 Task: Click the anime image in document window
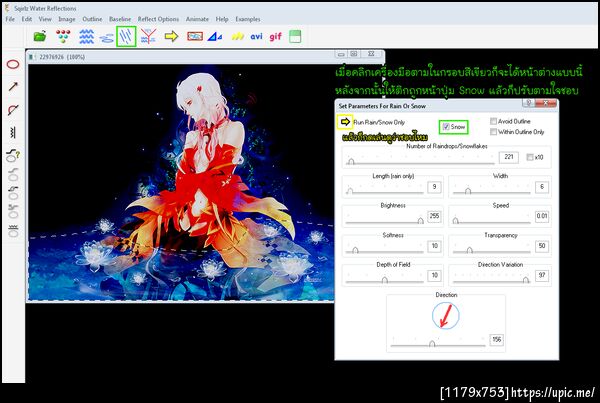tap(181, 182)
